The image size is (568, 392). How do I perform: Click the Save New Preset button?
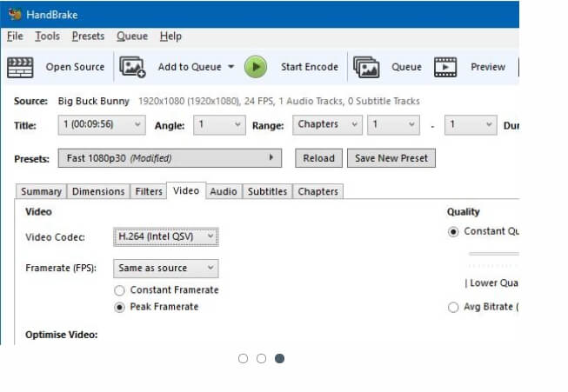391,158
